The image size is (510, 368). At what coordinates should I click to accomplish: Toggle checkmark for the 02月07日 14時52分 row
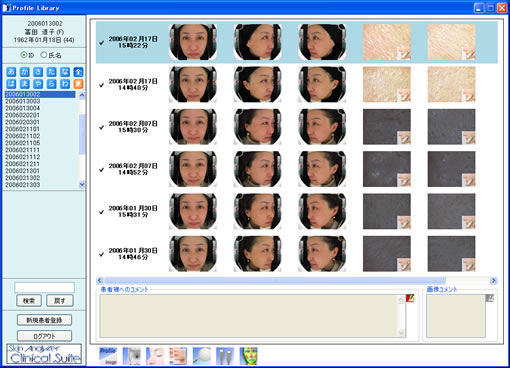pyautogui.click(x=102, y=170)
